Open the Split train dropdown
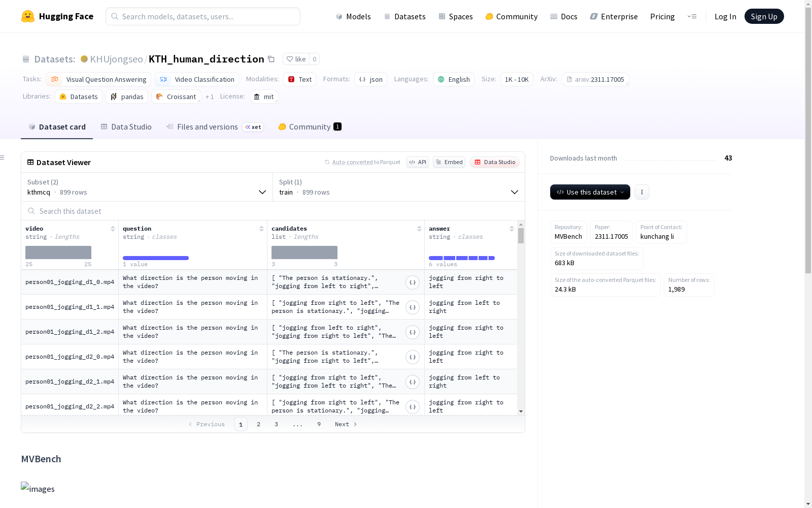The height and width of the screenshot is (508, 812). [398, 187]
